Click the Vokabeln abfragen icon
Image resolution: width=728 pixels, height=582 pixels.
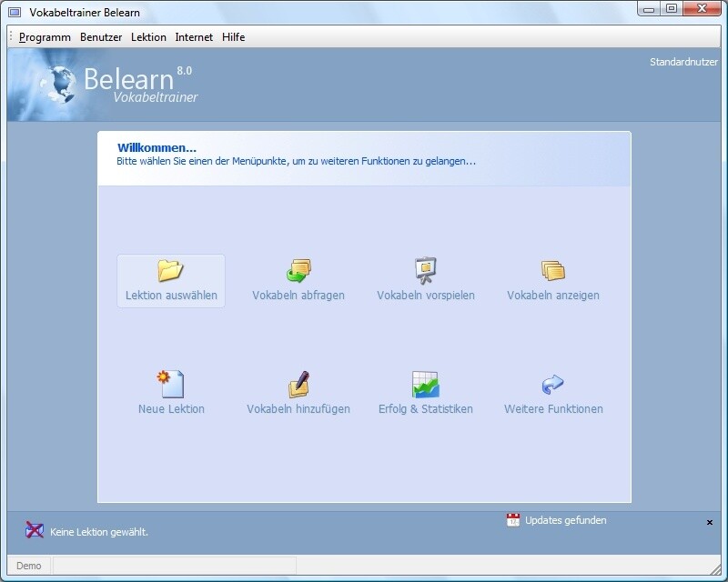tap(298, 270)
